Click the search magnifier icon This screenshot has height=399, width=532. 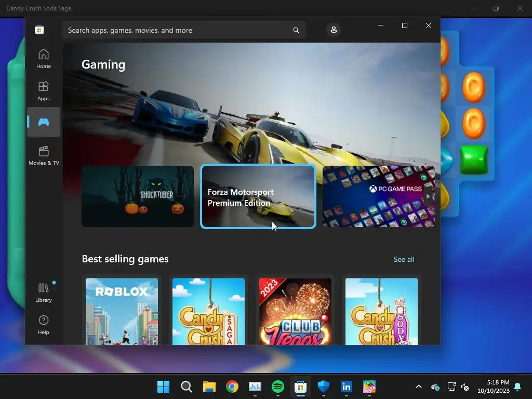tap(296, 30)
